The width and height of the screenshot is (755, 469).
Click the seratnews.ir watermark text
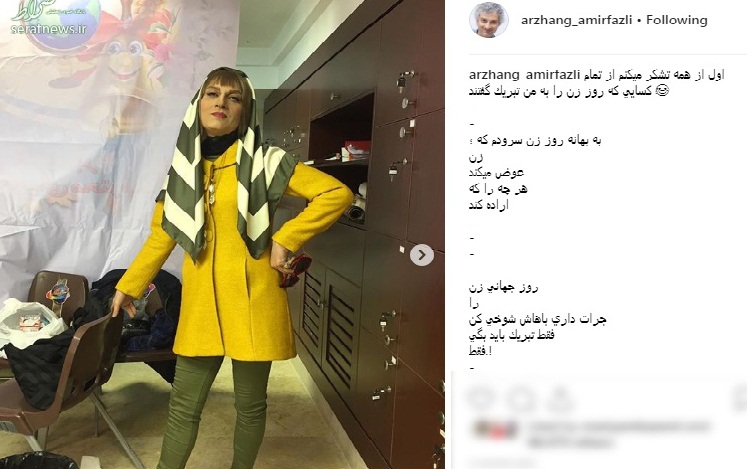point(49,28)
